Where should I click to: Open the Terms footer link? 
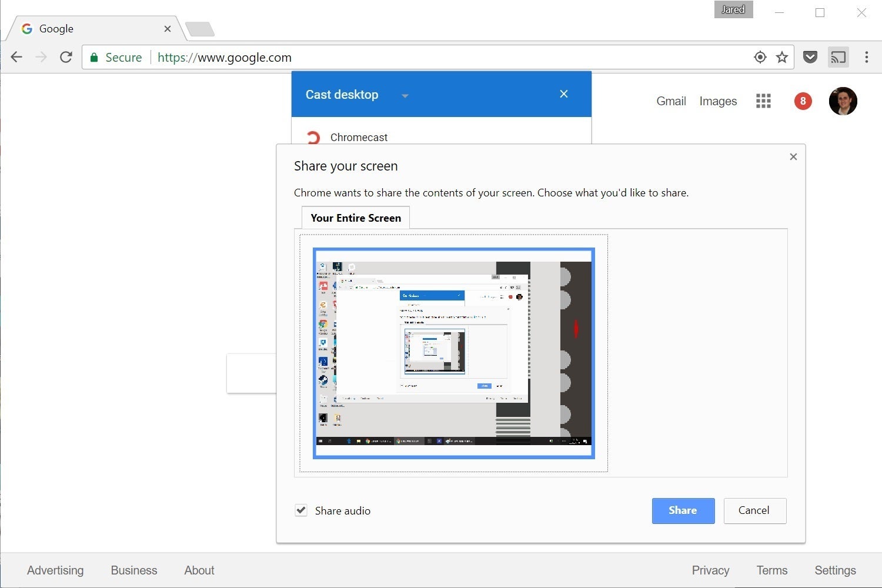click(772, 570)
